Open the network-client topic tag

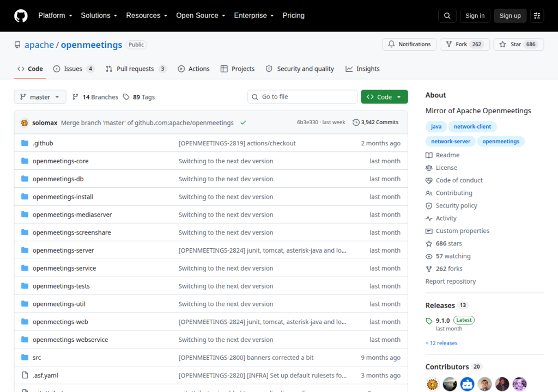point(472,127)
